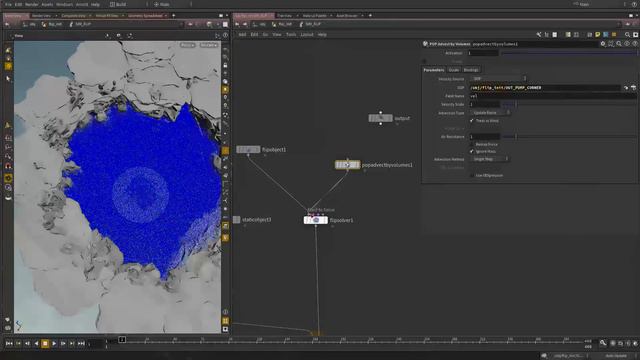Toggle Ignore Mass checkbox
Screen dimensions: 640x360
pos(472,151)
